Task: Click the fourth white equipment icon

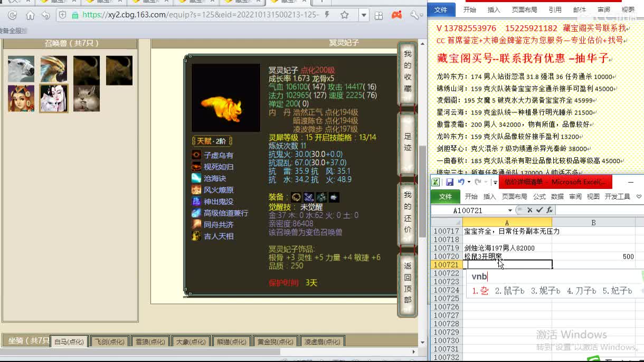Action: [334, 197]
